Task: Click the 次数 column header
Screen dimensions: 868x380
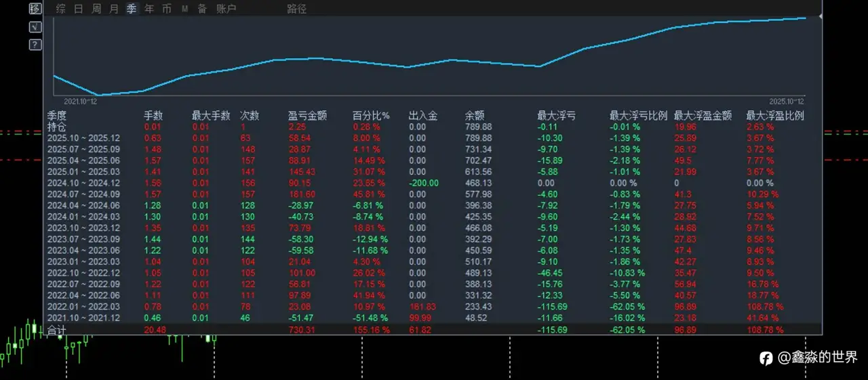Action: tap(250, 116)
